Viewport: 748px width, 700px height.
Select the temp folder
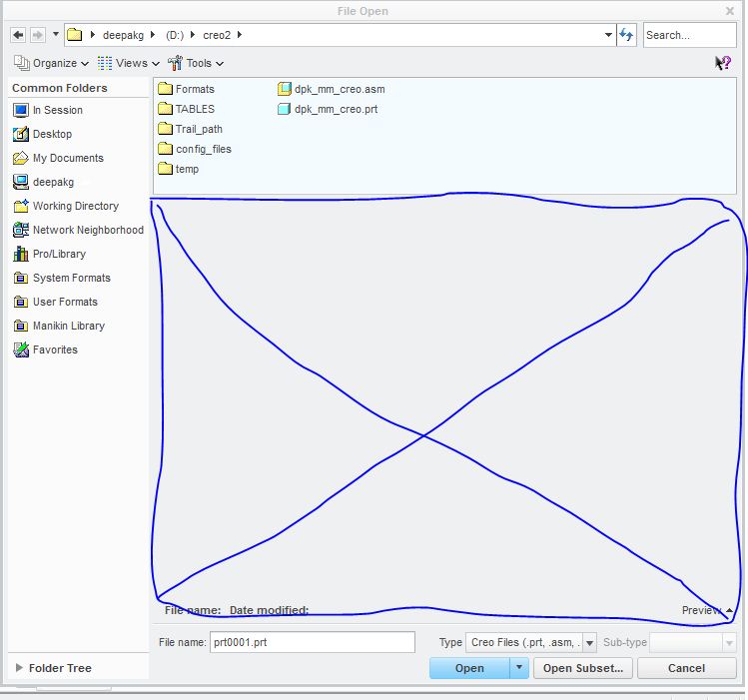pyautogui.click(x=178, y=170)
